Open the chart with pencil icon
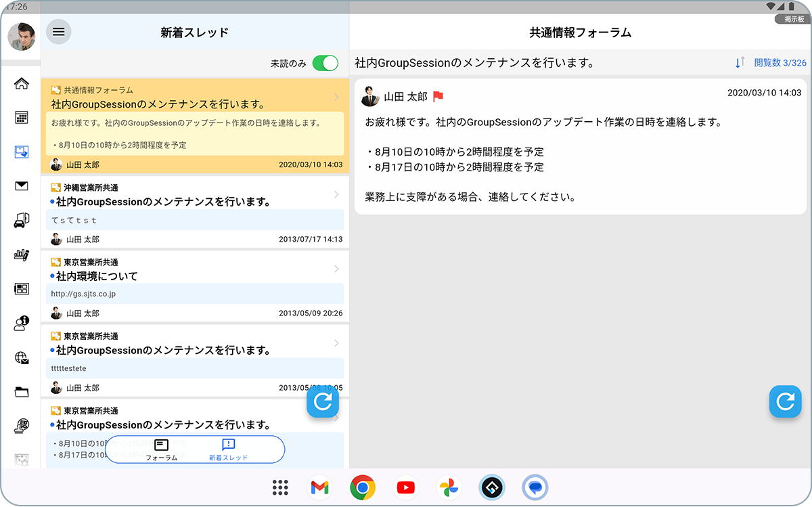This screenshot has width=812, height=507. (22, 255)
